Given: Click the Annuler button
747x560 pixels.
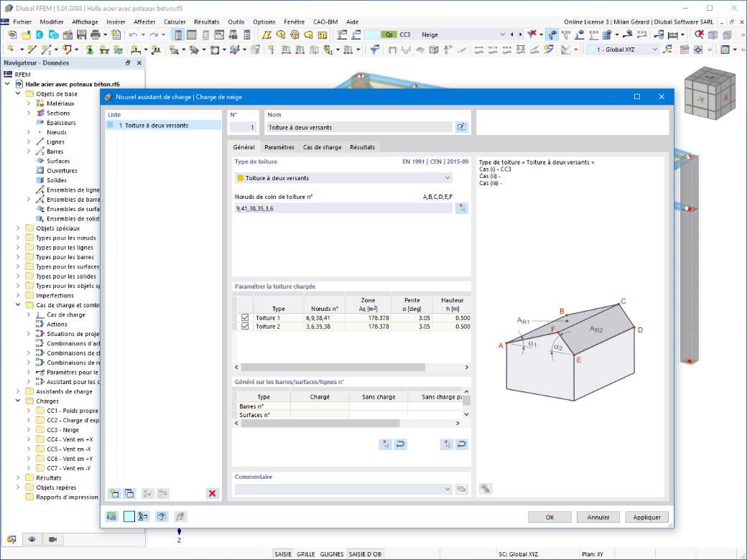Looking at the screenshot, I should 598,517.
